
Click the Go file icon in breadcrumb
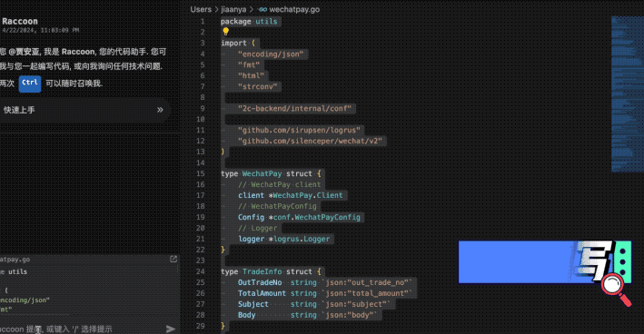[263, 9]
